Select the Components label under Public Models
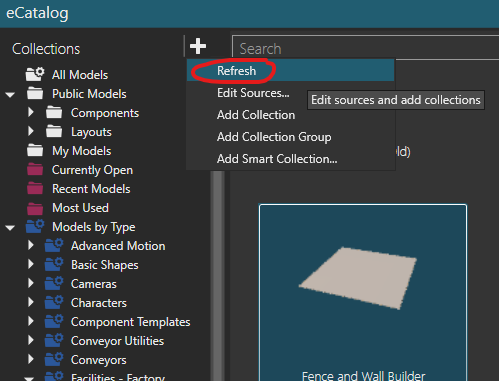This screenshot has width=499, height=381. click(105, 113)
